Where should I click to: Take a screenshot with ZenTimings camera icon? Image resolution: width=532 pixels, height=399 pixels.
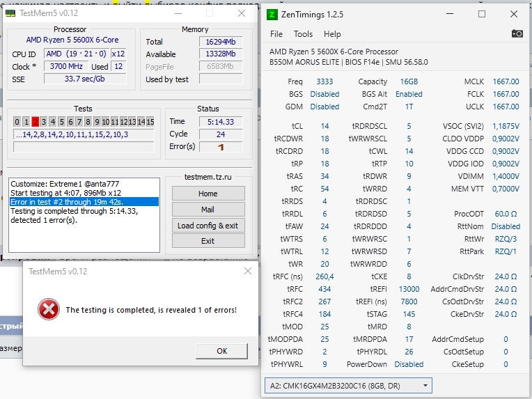(517, 33)
